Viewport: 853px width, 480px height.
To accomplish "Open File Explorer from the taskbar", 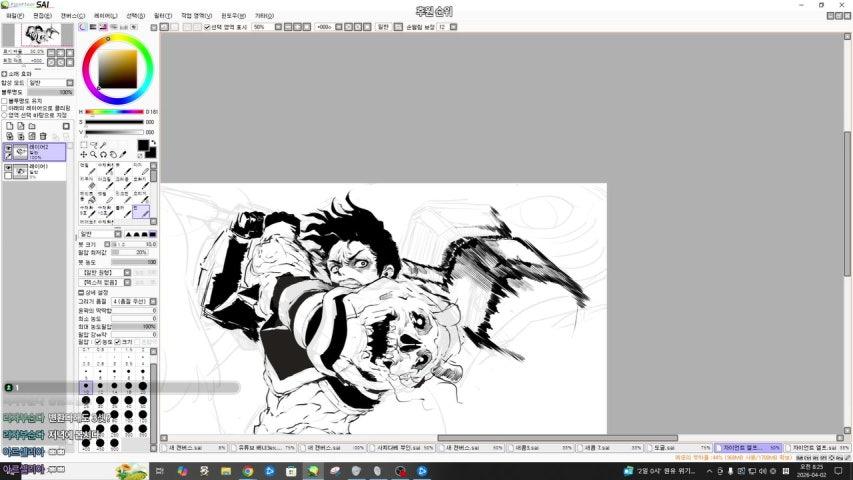I will click(226, 471).
